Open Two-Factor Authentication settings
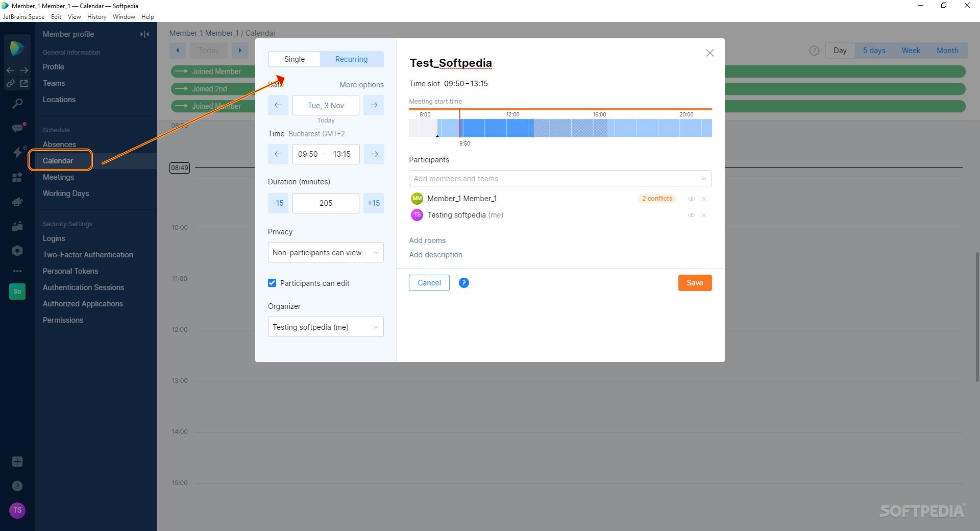This screenshot has height=531, width=980. click(88, 255)
